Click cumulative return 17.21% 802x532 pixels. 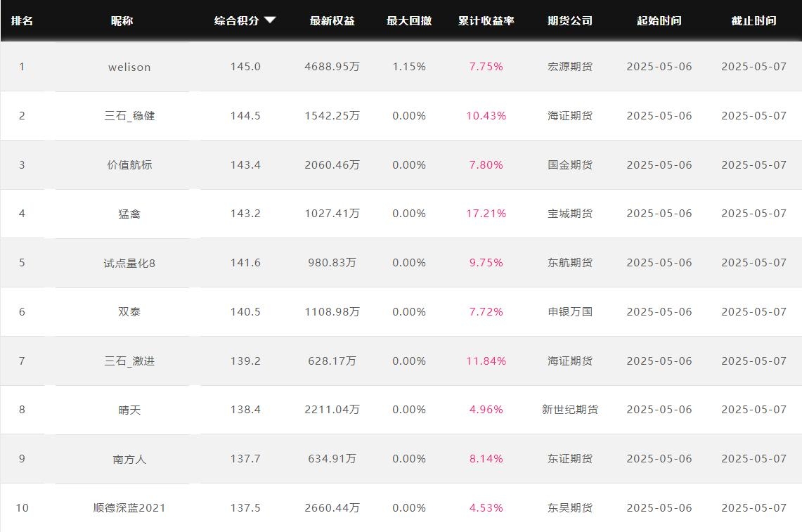click(x=486, y=214)
